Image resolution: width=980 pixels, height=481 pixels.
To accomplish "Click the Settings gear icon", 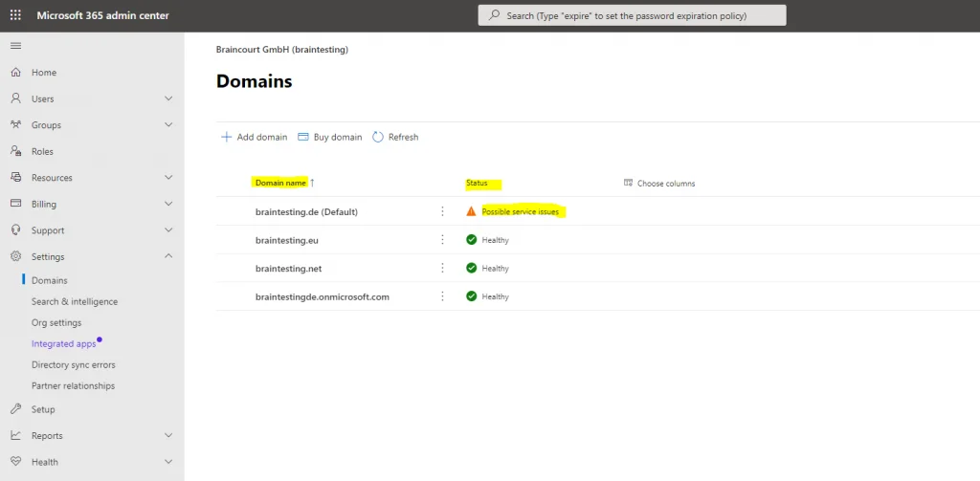I will [x=16, y=256].
